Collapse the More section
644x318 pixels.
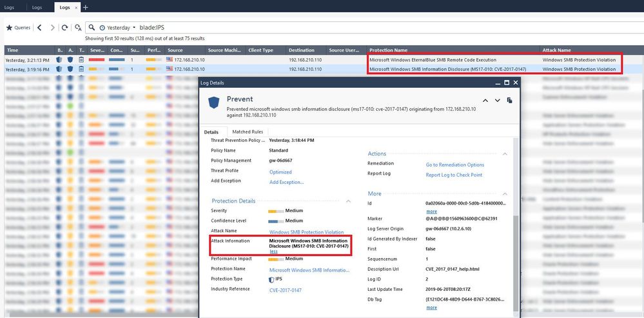(x=505, y=194)
